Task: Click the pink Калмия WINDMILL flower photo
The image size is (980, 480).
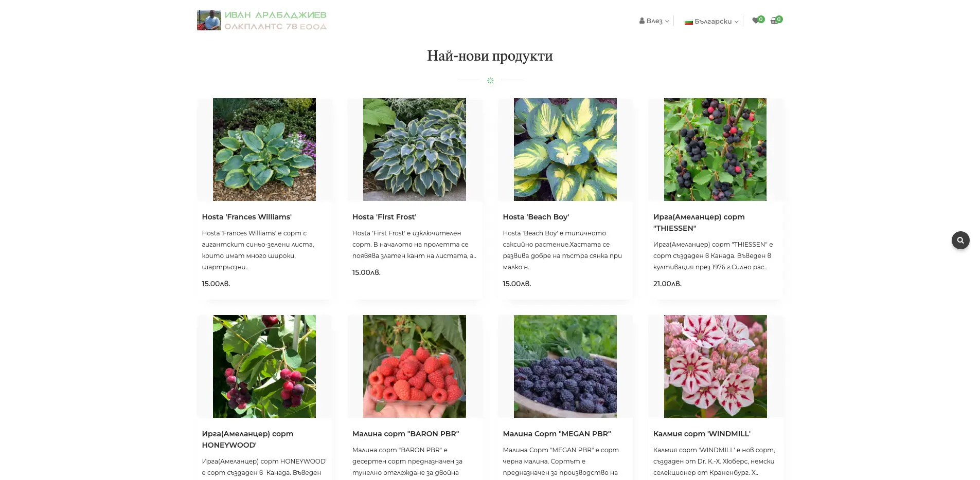Action: tap(715, 366)
